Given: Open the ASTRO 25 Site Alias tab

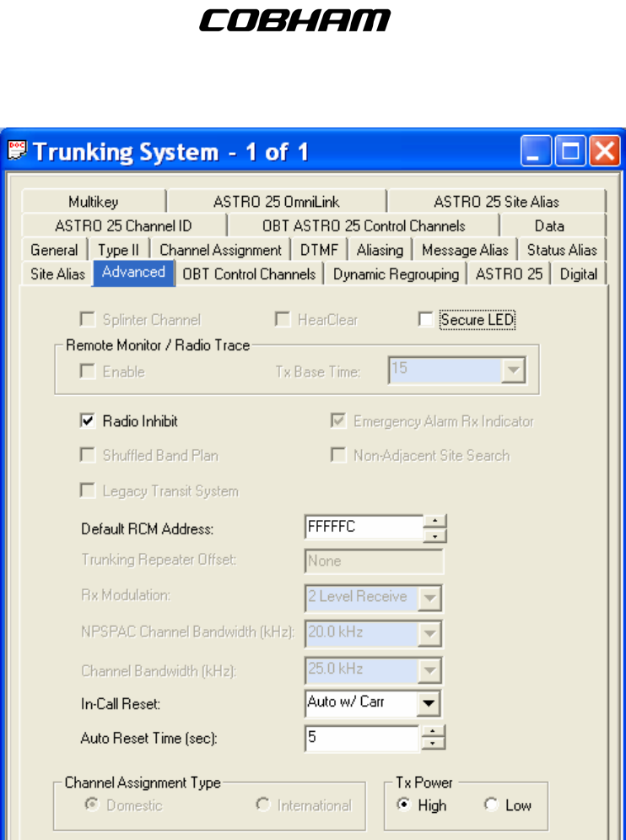Looking at the screenshot, I should click(x=496, y=202).
